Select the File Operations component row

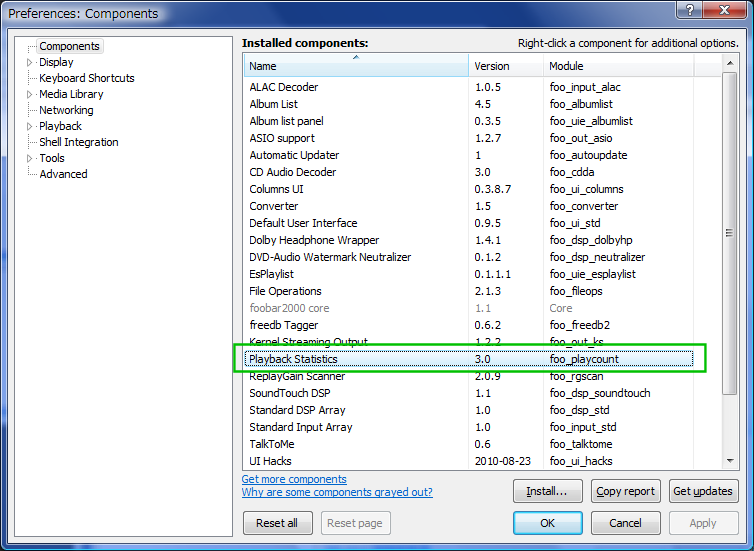pyautogui.click(x=469, y=291)
